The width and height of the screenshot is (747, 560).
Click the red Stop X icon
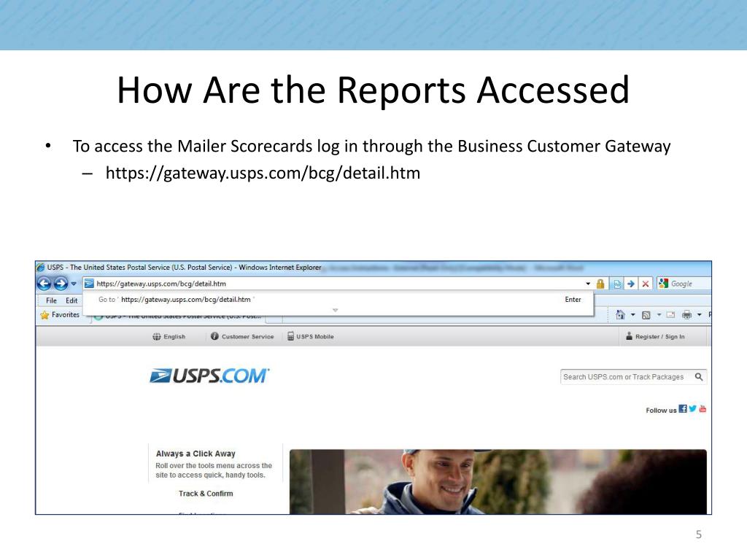click(645, 284)
